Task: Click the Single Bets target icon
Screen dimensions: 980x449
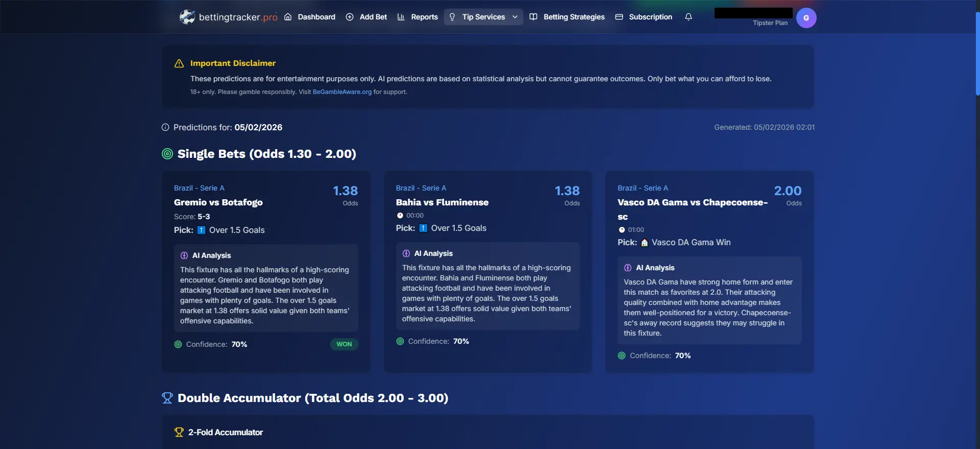Action: point(167,154)
